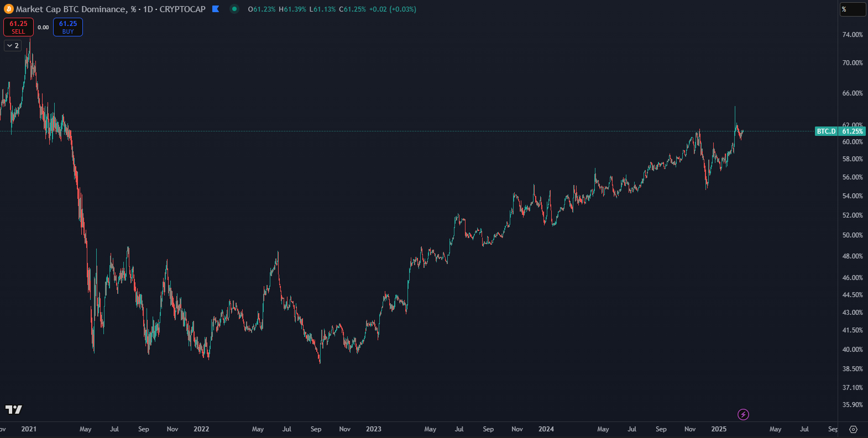The image size is (868, 438).
Task: Click the orange Bitcoin symbol logo
Action: coord(9,9)
